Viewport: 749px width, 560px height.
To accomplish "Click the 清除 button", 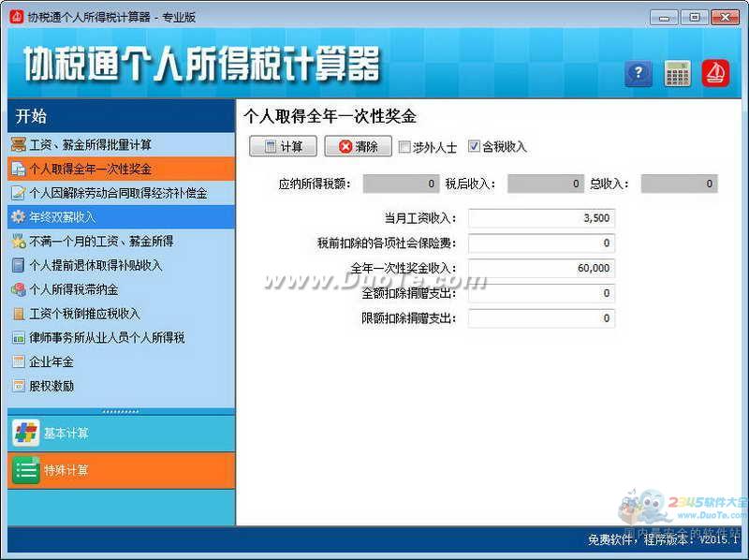I will pyautogui.click(x=358, y=146).
